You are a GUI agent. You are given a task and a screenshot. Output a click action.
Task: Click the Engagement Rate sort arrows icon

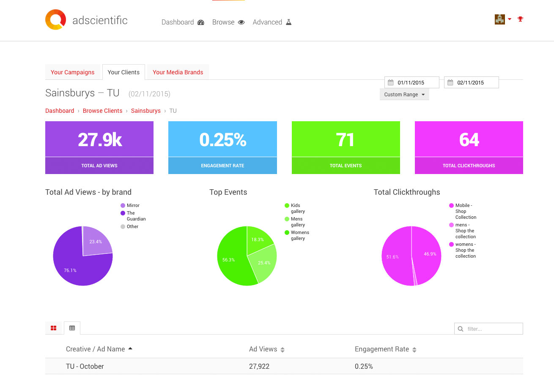click(414, 350)
